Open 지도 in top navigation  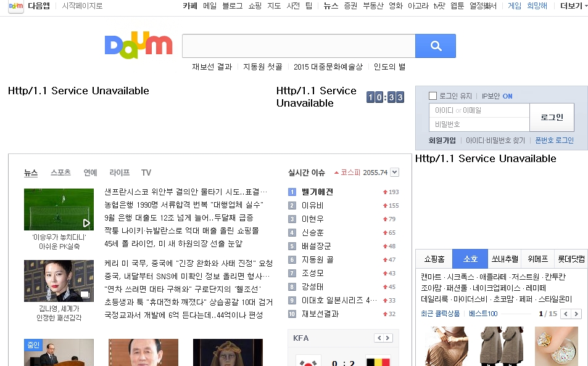point(274,6)
